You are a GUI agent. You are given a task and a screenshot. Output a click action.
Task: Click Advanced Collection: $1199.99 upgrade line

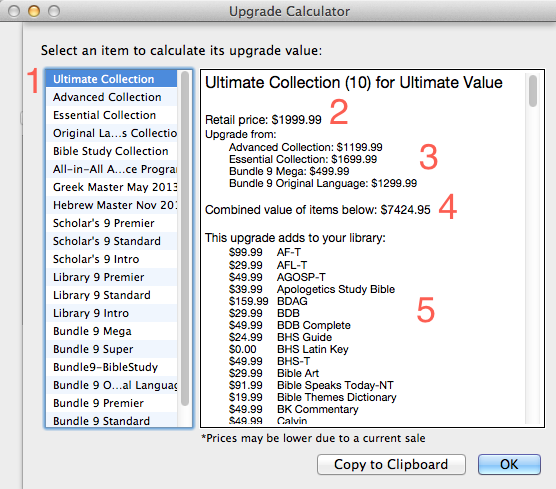306,147
